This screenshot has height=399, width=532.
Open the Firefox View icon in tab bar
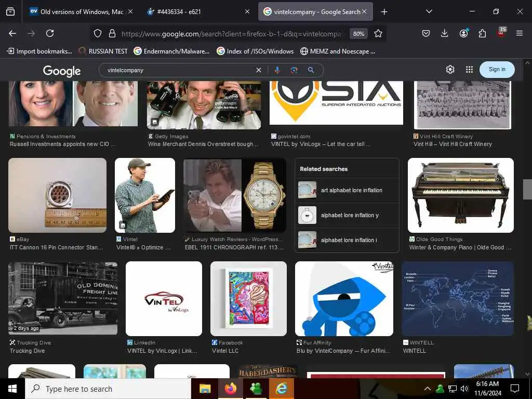[10, 12]
